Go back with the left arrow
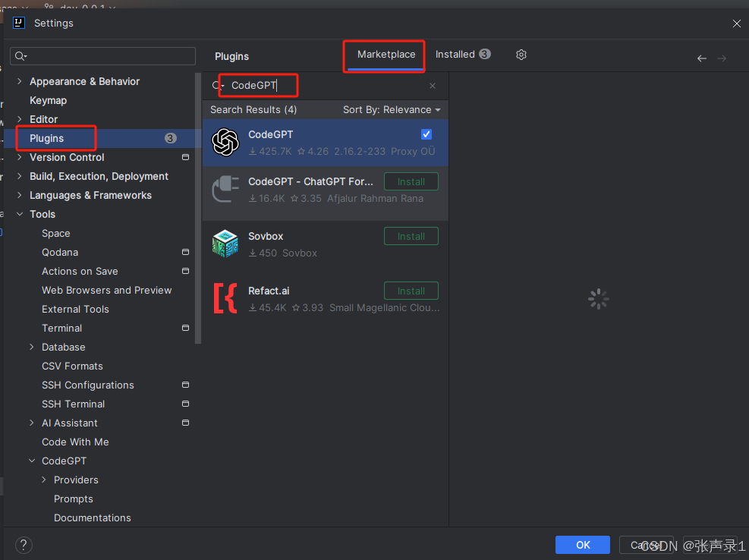 (x=702, y=58)
